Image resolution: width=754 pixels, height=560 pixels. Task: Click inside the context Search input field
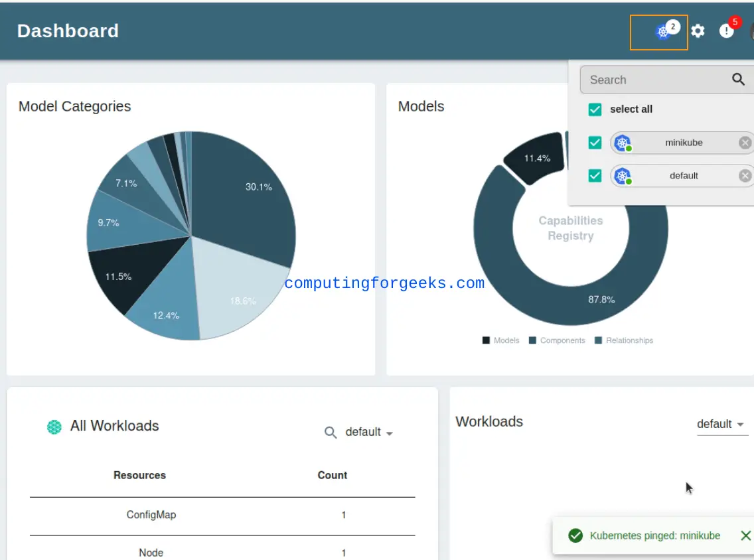637,79
